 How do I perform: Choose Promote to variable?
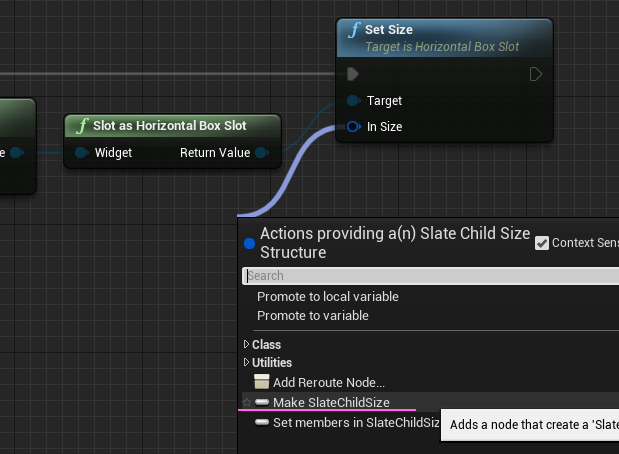coord(313,316)
